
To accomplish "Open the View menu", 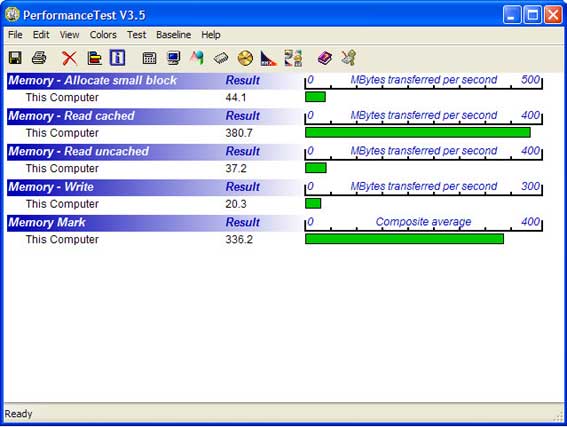I will [69, 35].
